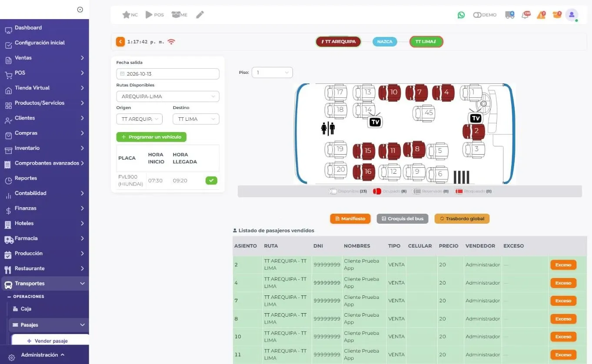Open the POS shortcut in the top bar
The image size is (592, 364).
click(154, 15)
